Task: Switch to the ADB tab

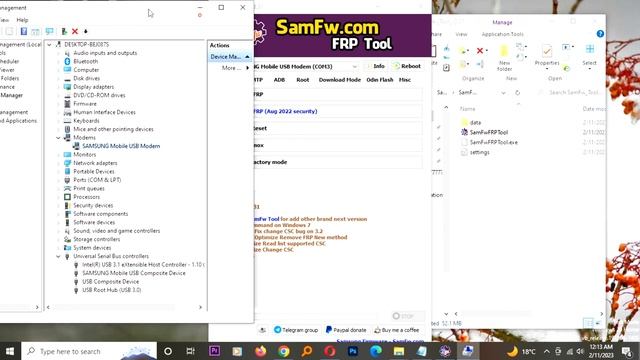Action: 279,80
